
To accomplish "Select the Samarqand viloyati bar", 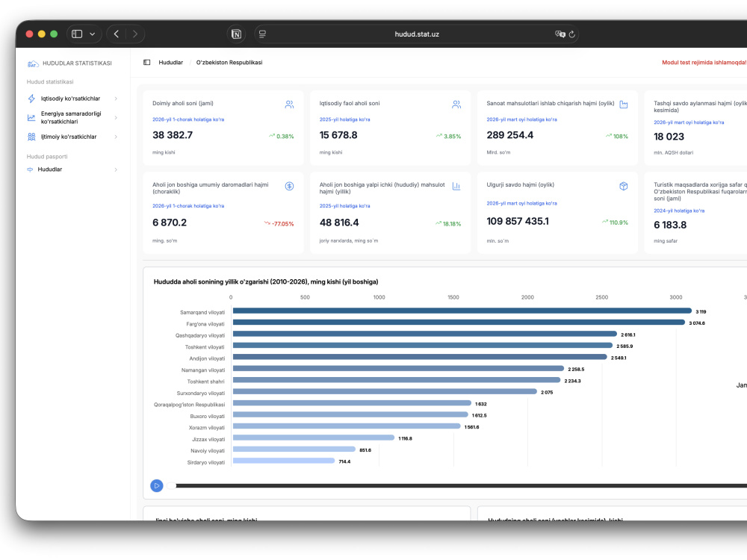I will 462,311.
